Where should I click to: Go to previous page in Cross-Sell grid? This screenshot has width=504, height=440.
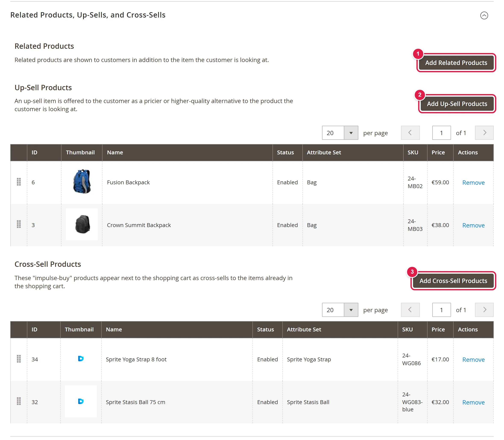click(x=410, y=310)
